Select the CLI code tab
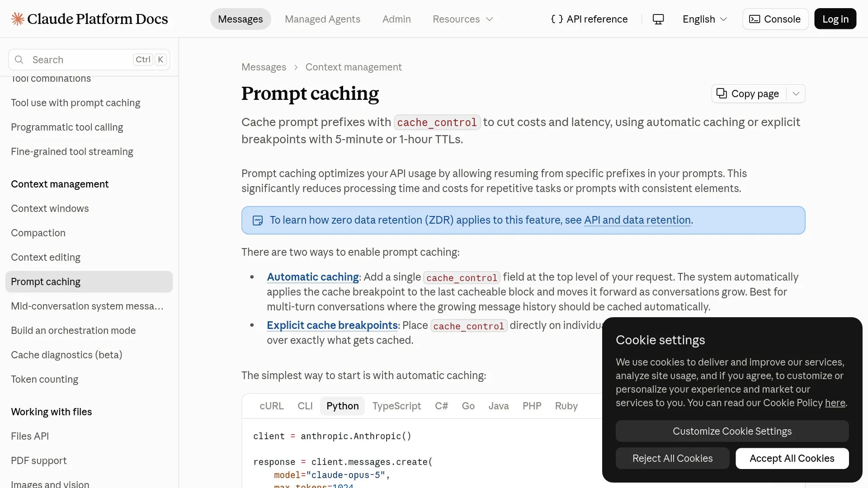 click(x=305, y=406)
